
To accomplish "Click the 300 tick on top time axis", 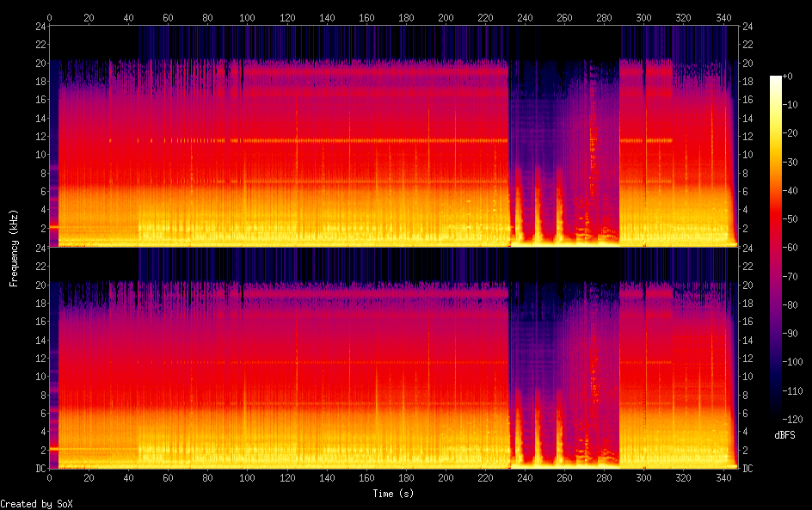I will pos(643,17).
